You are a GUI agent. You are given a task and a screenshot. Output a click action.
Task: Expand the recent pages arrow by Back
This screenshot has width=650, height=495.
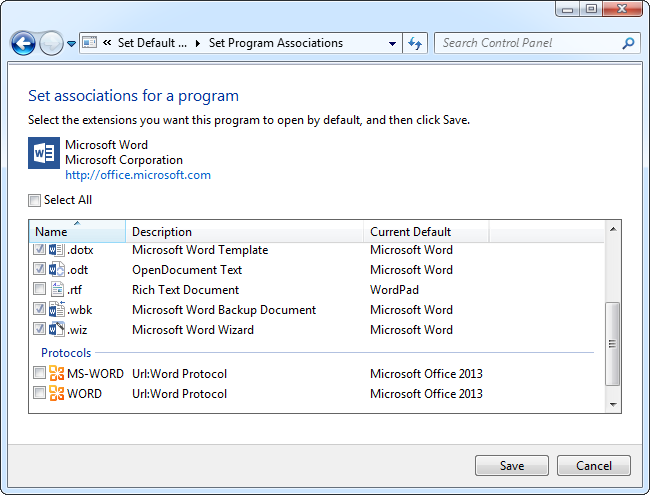pyautogui.click(x=72, y=44)
